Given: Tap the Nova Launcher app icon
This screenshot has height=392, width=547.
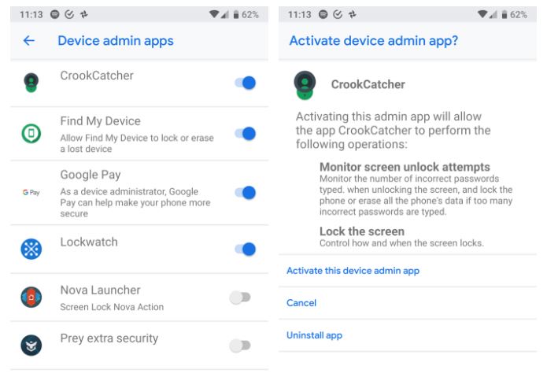Looking at the screenshot, I should 31,297.
